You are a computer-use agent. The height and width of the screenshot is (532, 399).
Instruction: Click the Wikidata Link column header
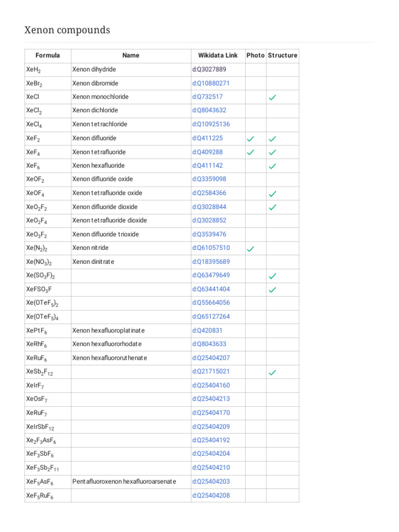[x=218, y=55]
